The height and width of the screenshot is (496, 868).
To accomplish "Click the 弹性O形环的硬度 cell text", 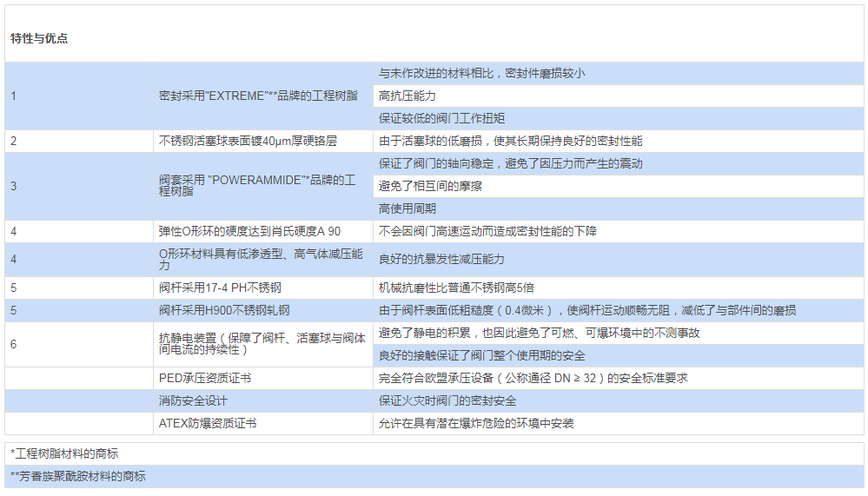I will point(249,231).
